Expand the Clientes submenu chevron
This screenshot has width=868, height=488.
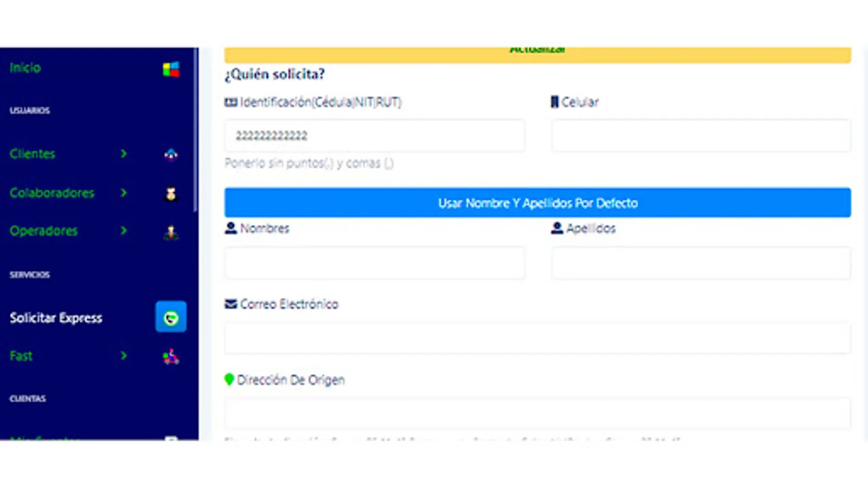point(124,154)
